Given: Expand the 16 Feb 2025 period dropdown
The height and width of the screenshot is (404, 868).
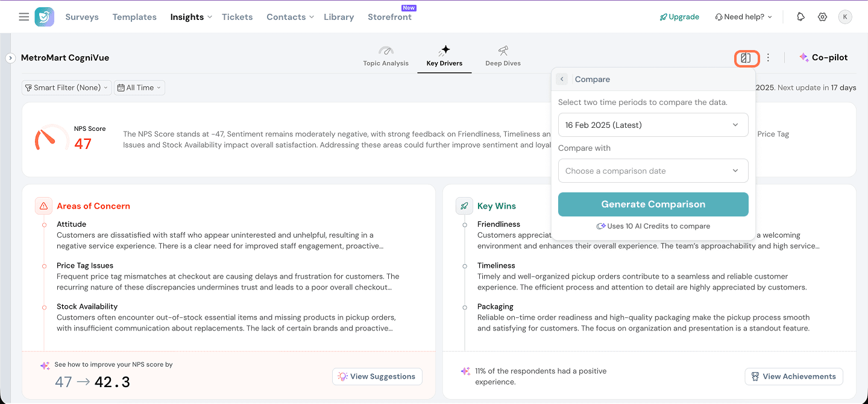Looking at the screenshot, I should [653, 125].
